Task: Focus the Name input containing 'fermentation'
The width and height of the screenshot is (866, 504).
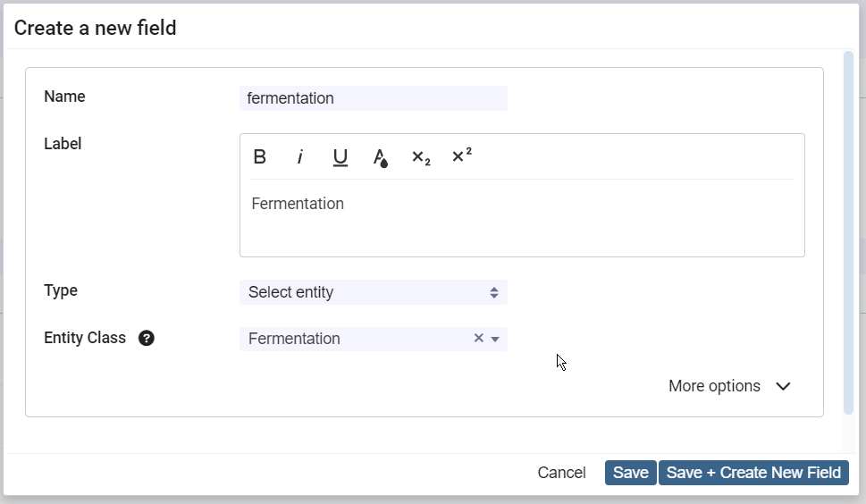Action: (x=373, y=98)
